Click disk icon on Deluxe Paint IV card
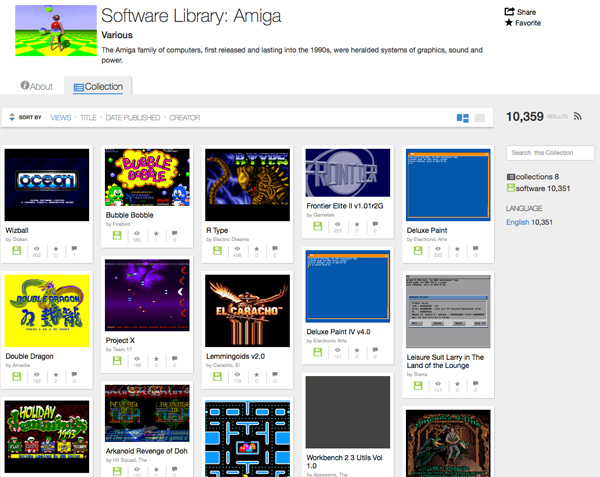Viewport: 600px width, 477px height. pos(318,352)
